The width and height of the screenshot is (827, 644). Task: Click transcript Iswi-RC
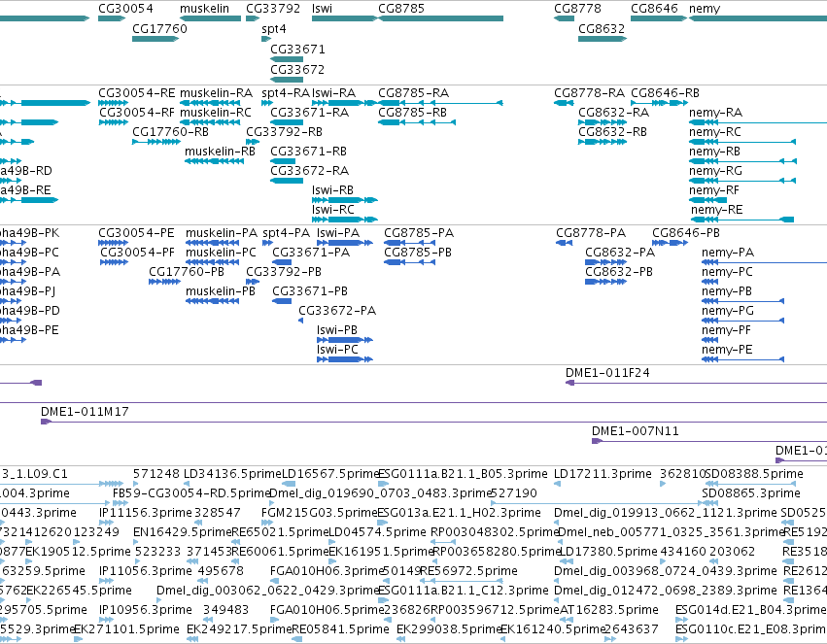(x=332, y=210)
